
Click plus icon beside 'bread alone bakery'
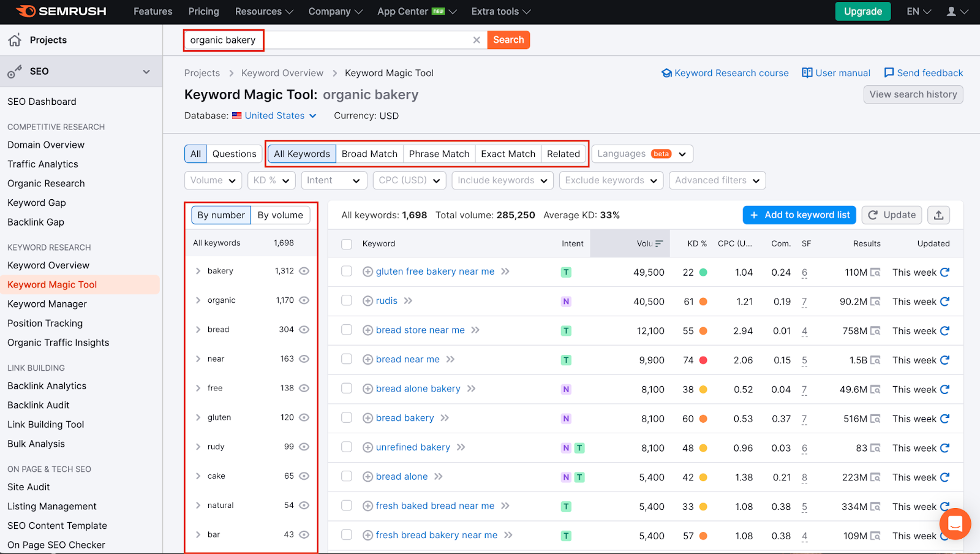pyautogui.click(x=367, y=389)
